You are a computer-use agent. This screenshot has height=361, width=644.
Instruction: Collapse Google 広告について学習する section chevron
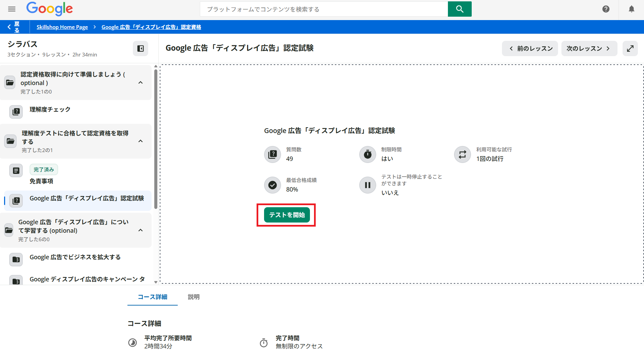141,230
